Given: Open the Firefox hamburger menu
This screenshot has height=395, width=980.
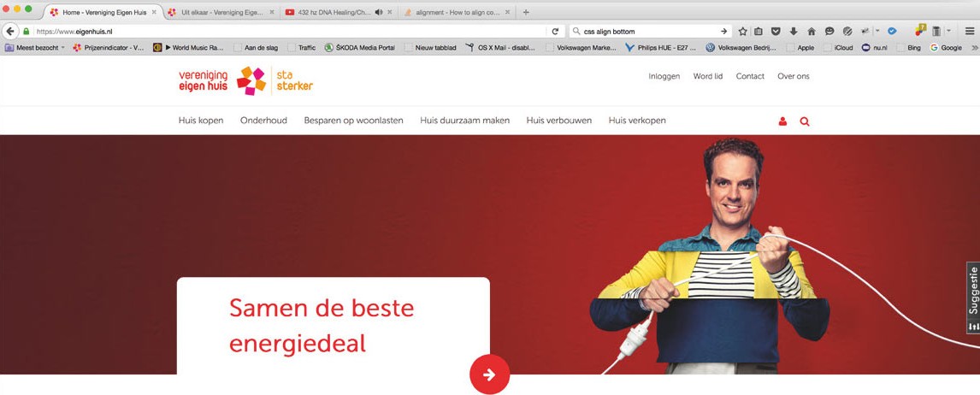Looking at the screenshot, I should (969, 32).
